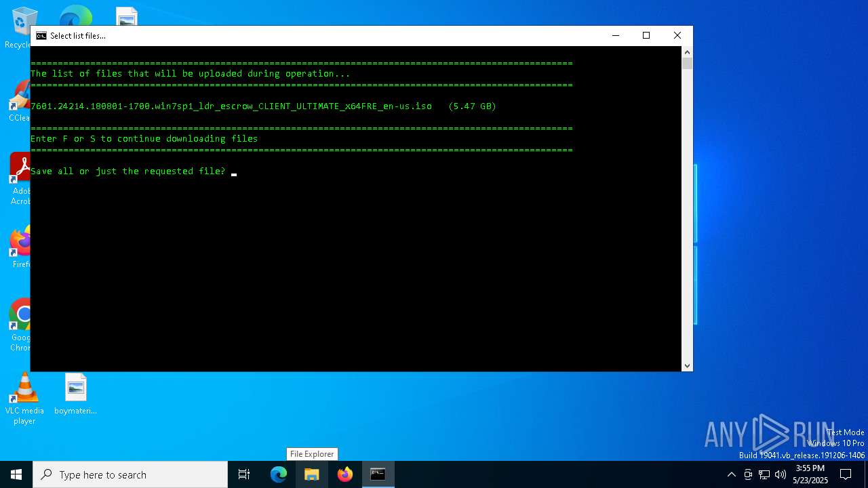Open the notification center icon
This screenshot has width=868, height=488.
click(x=846, y=474)
